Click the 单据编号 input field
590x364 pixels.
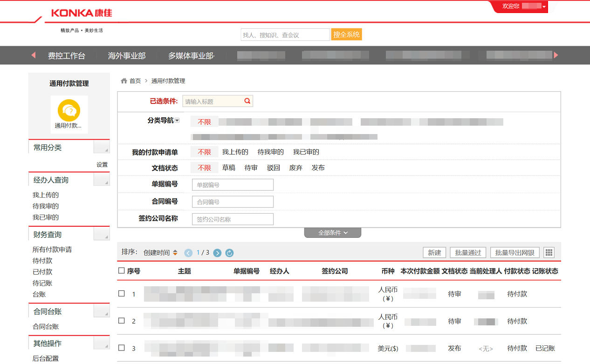coord(233,185)
